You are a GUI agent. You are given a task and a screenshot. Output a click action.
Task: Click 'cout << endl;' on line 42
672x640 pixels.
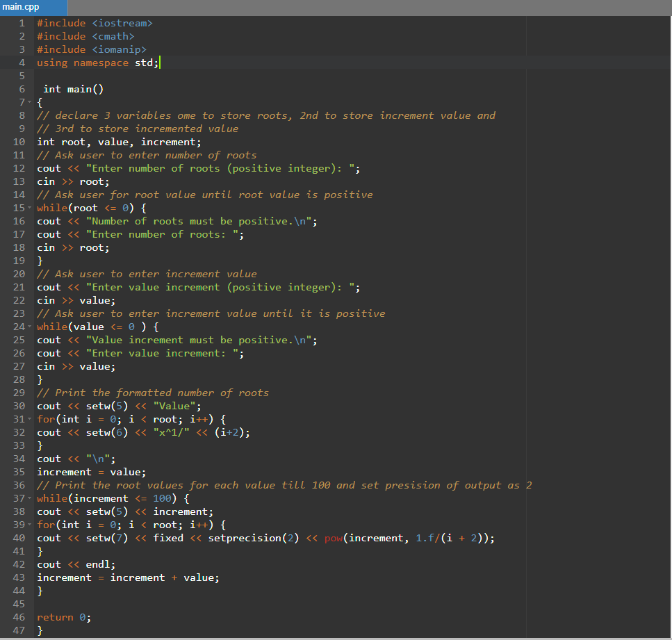76,564
